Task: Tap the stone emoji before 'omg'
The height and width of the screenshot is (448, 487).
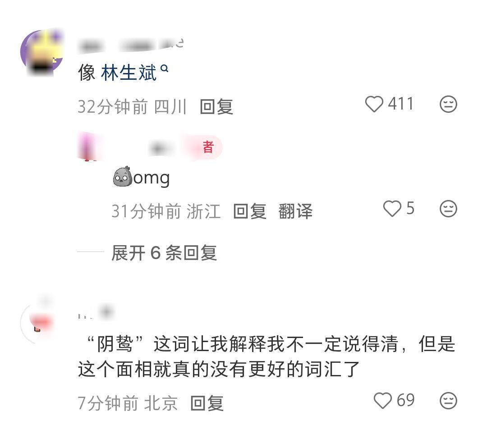Action: pyautogui.click(x=122, y=176)
